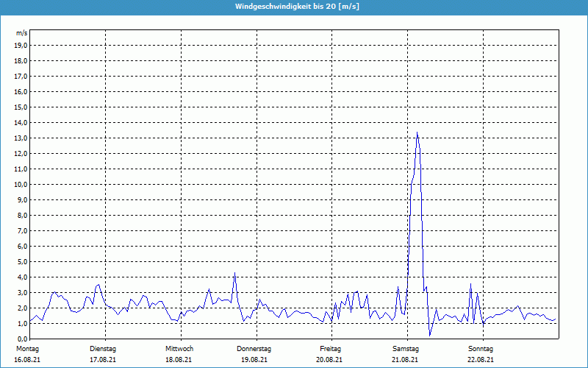Click the lowest dip right after Samstag peak

pyautogui.click(x=430, y=335)
